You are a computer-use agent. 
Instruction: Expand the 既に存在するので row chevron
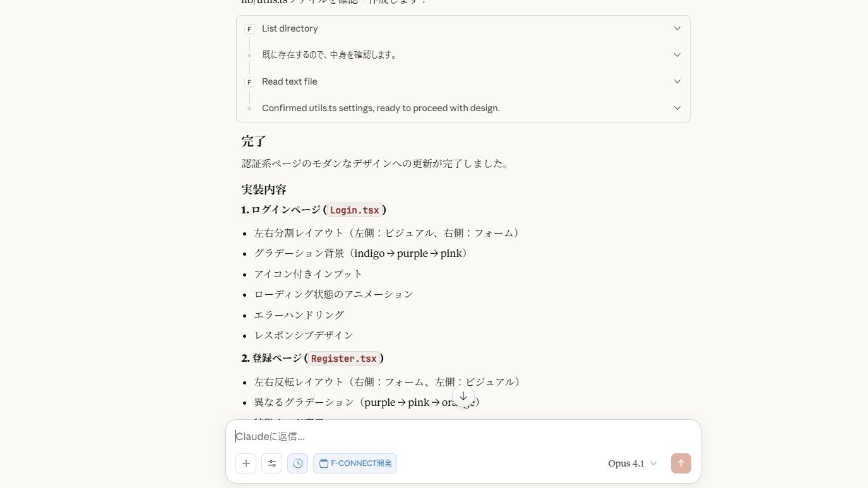[x=677, y=55]
